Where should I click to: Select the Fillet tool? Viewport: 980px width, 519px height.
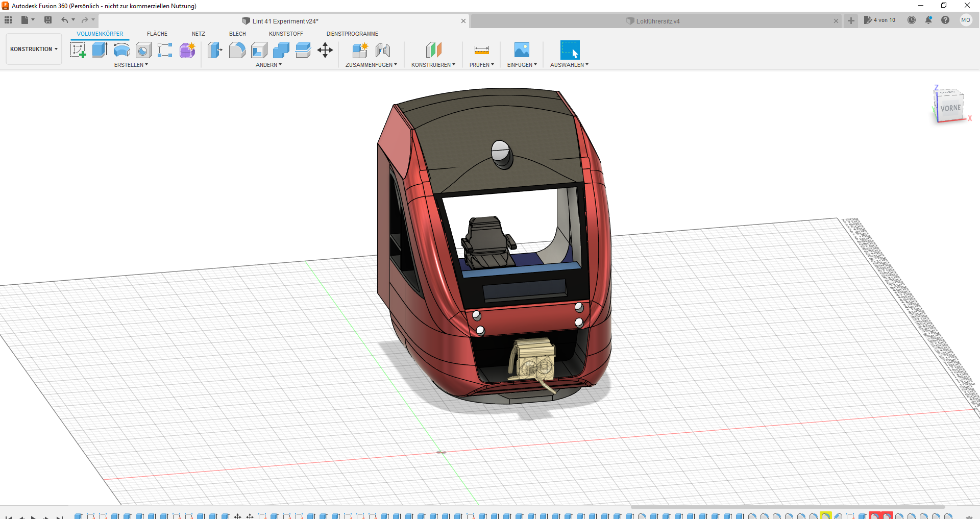pyautogui.click(x=237, y=50)
